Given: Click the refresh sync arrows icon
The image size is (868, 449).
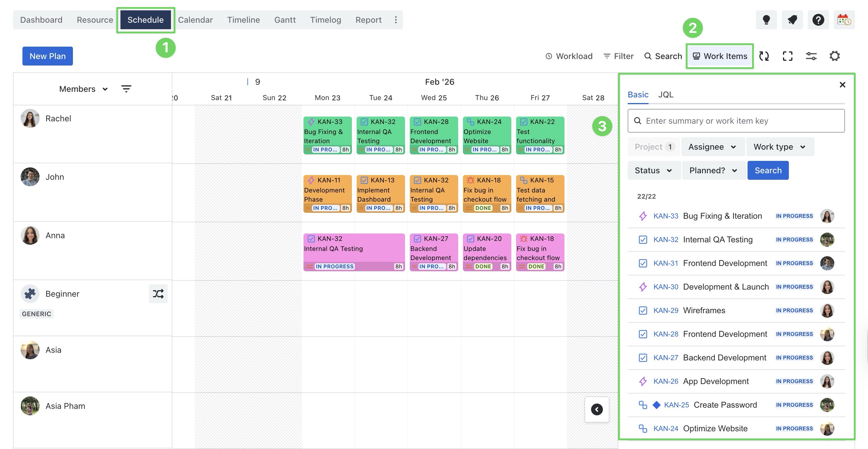Looking at the screenshot, I should point(764,56).
